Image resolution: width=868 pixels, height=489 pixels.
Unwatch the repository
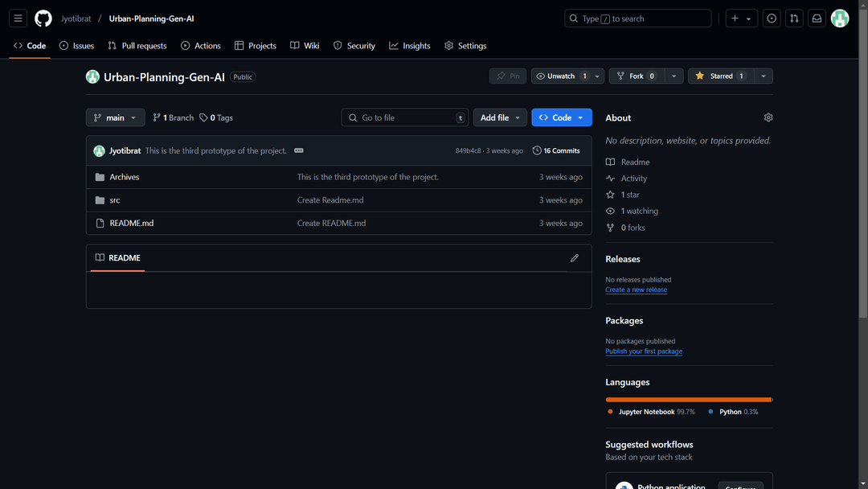pos(561,76)
